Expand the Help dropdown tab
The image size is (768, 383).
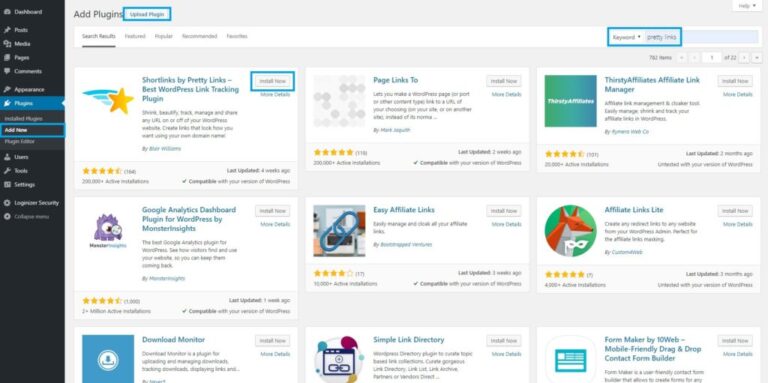pos(746,5)
